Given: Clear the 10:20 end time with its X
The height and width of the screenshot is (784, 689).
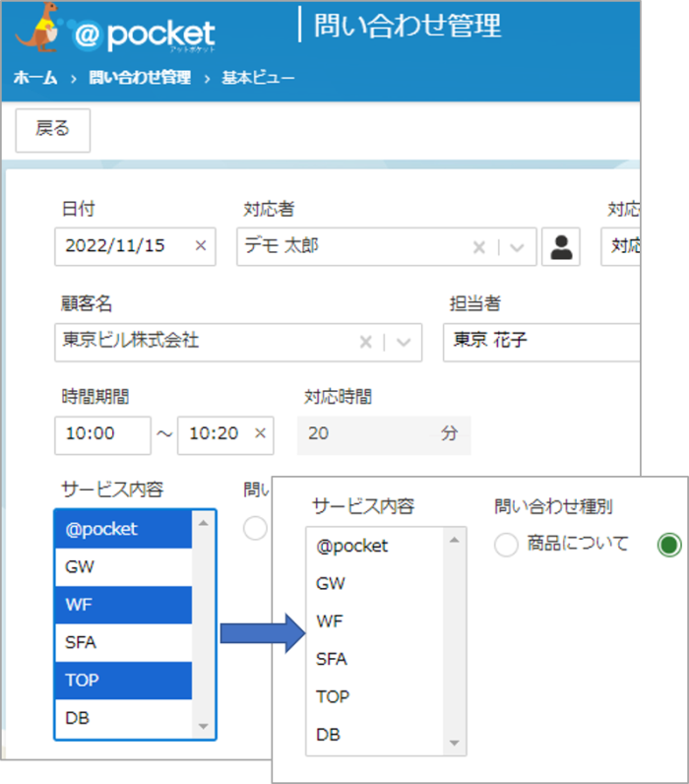Looking at the screenshot, I should point(260,433).
